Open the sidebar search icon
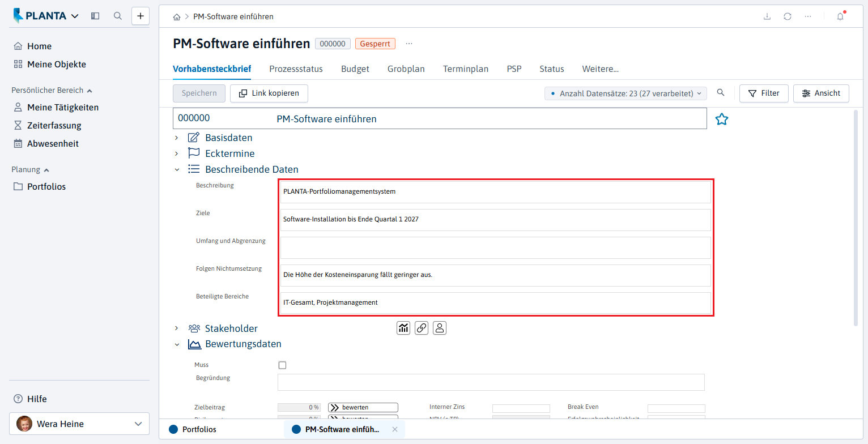This screenshot has width=868, height=444. 118,16
